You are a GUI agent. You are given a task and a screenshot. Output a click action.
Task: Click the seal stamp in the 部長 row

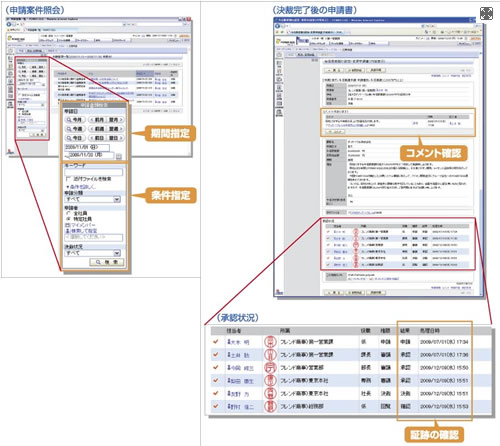270,367
